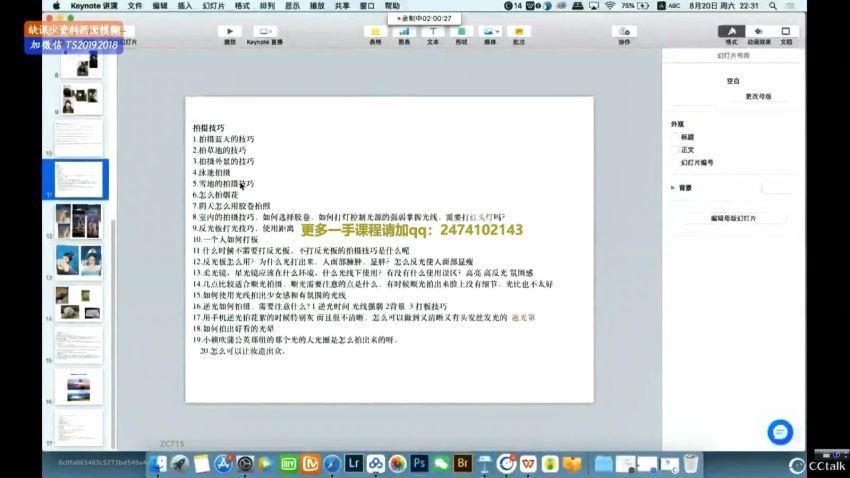Select slide 15 thumbnail
Image resolution: width=850 pixels, height=478 pixels.
(x=79, y=345)
